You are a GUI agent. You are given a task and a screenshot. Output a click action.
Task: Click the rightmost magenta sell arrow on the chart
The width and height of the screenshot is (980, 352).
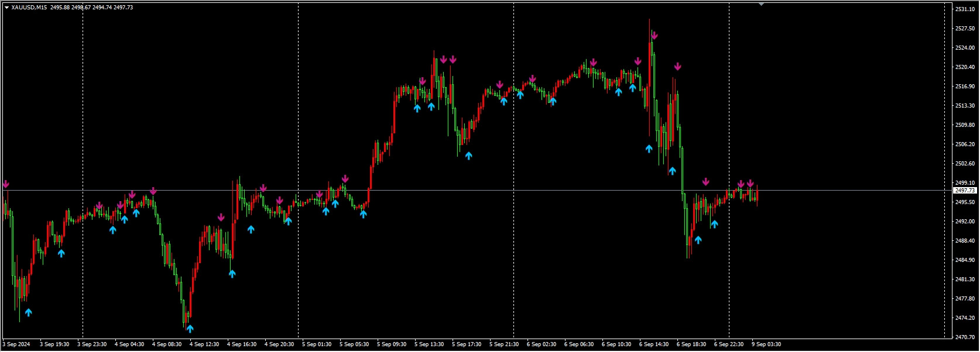point(750,184)
